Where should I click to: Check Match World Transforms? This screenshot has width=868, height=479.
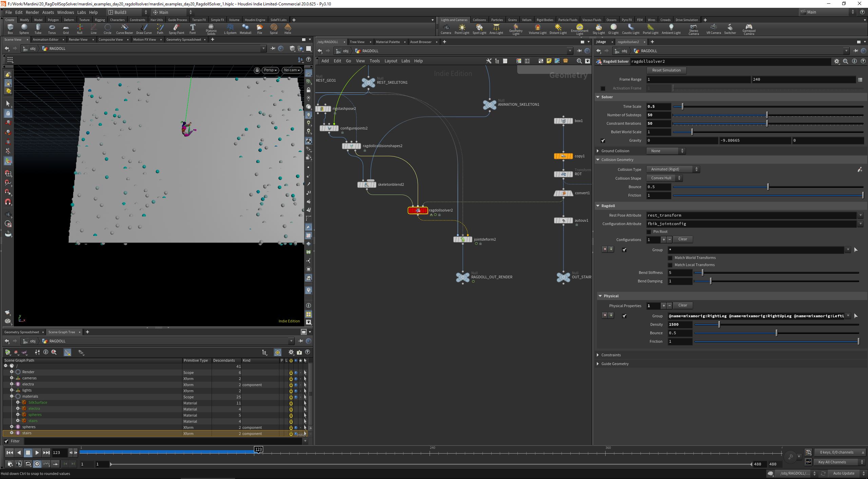click(670, 258)
